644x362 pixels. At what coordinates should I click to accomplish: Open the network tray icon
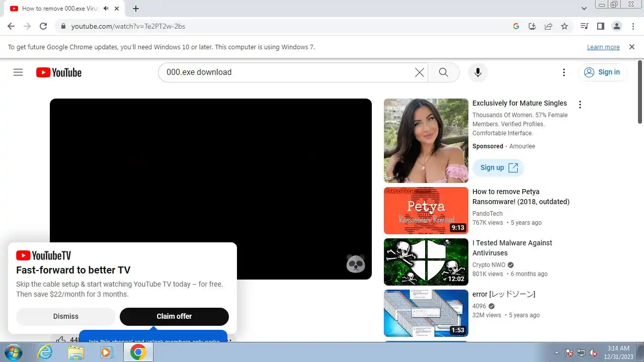click(x=581, y=352)
